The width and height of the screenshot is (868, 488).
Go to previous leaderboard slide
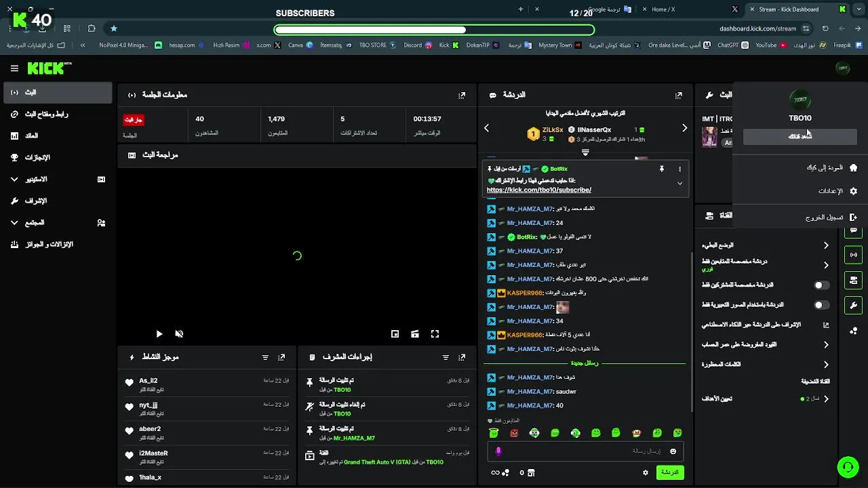(x=486, y=128)
